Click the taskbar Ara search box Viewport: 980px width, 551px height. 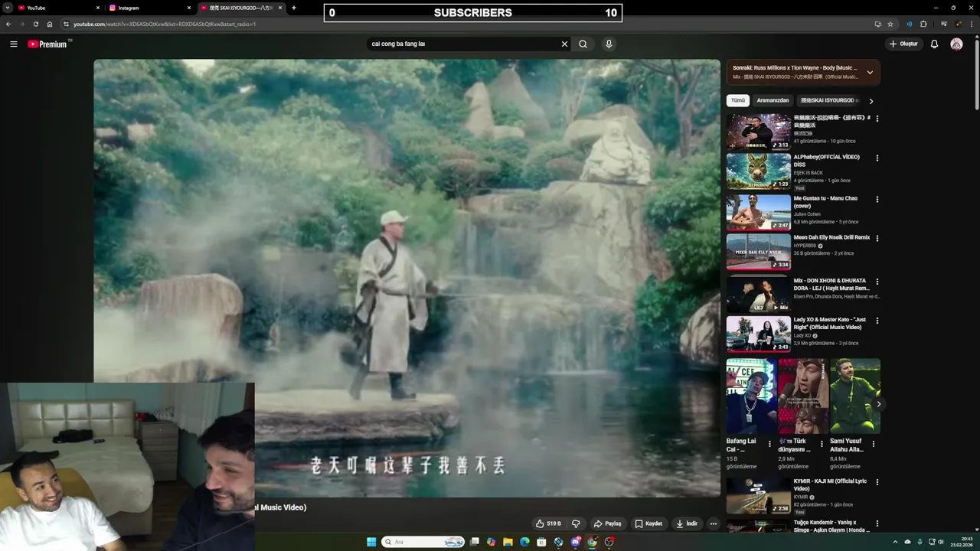[423, 542]
